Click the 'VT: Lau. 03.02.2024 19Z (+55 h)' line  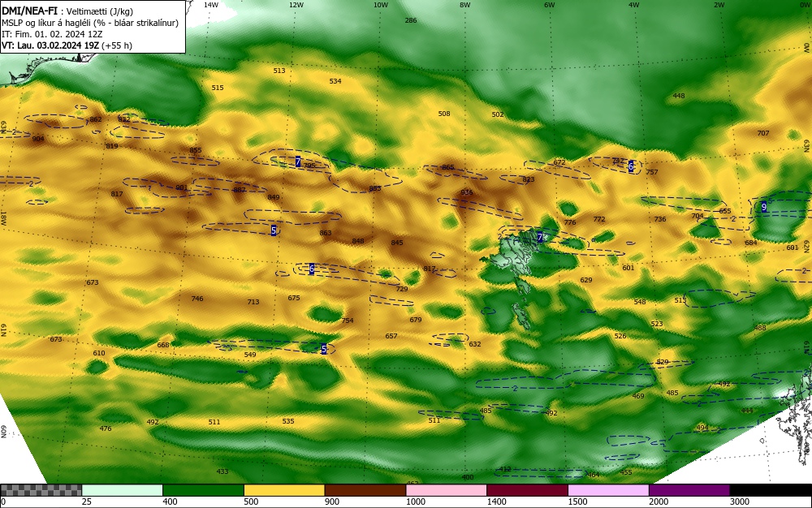click(67, 45)
